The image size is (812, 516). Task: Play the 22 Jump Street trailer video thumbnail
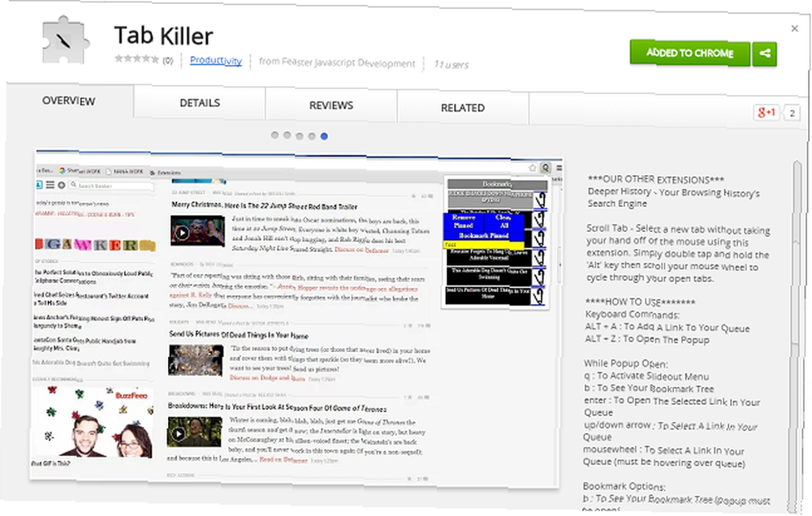pos(197,231)
